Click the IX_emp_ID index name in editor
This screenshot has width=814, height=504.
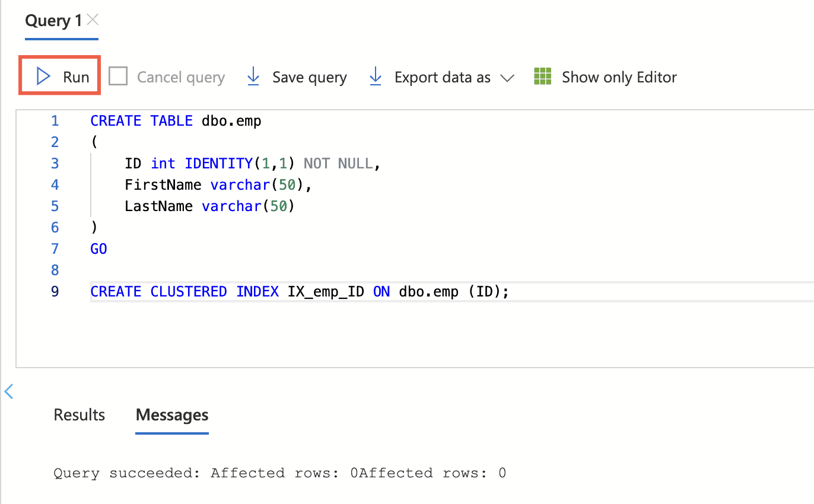[326, 292]
